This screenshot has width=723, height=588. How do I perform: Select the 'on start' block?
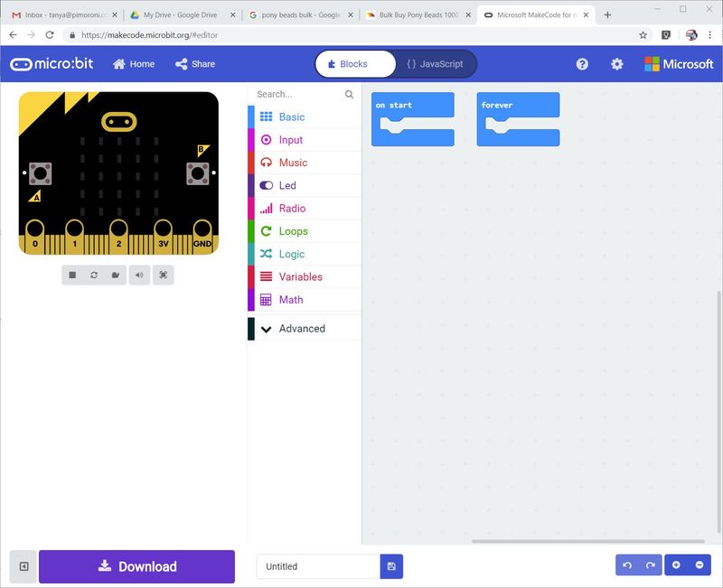(x=413, y=105)
